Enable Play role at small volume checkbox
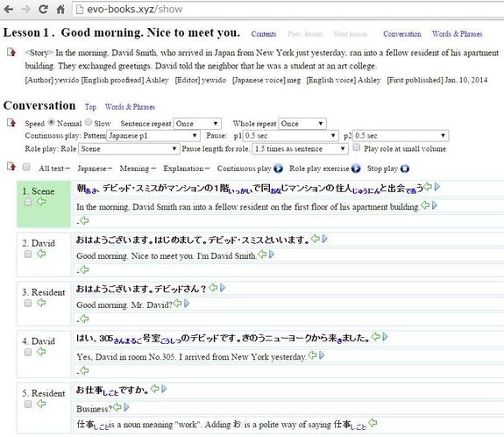Screen dimensions: 504x437 [x=357, y=147]
